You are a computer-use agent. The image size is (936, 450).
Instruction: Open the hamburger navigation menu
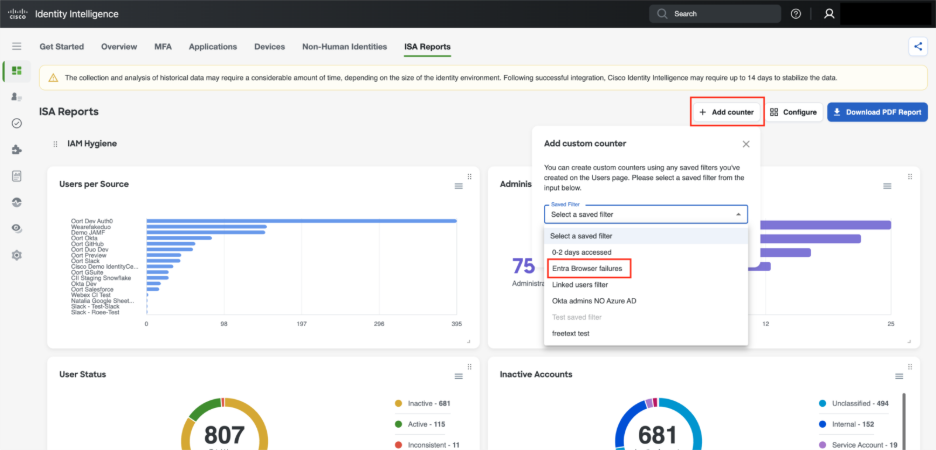pos(16,47)
